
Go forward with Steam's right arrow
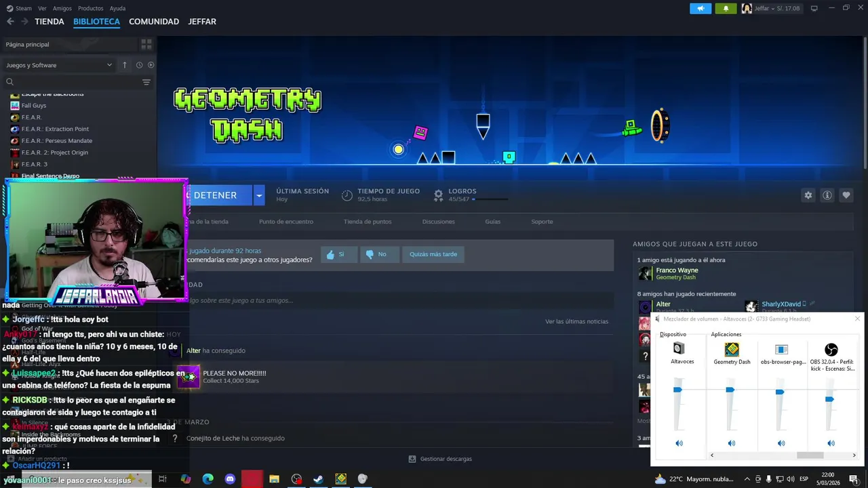pos(25,22)
